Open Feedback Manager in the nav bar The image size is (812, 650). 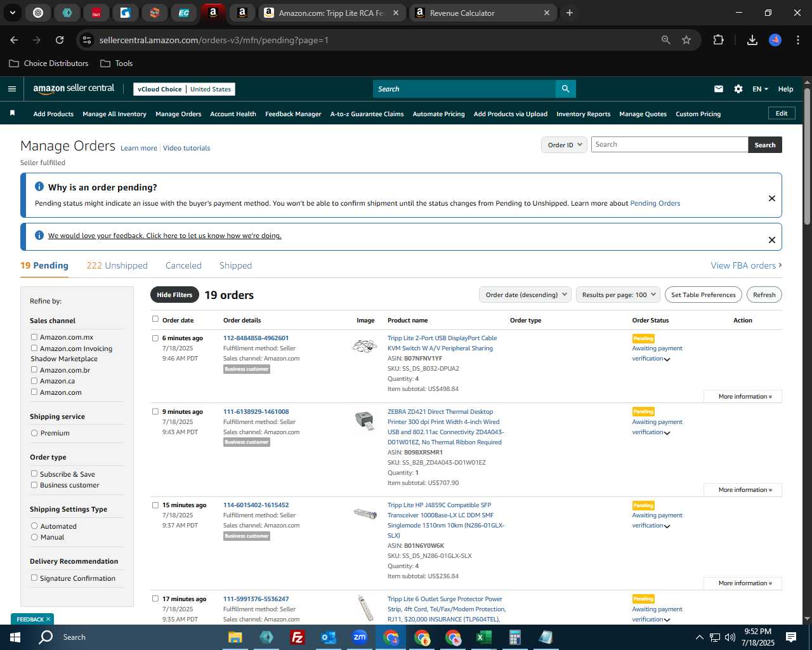click(x=293, y=114)
